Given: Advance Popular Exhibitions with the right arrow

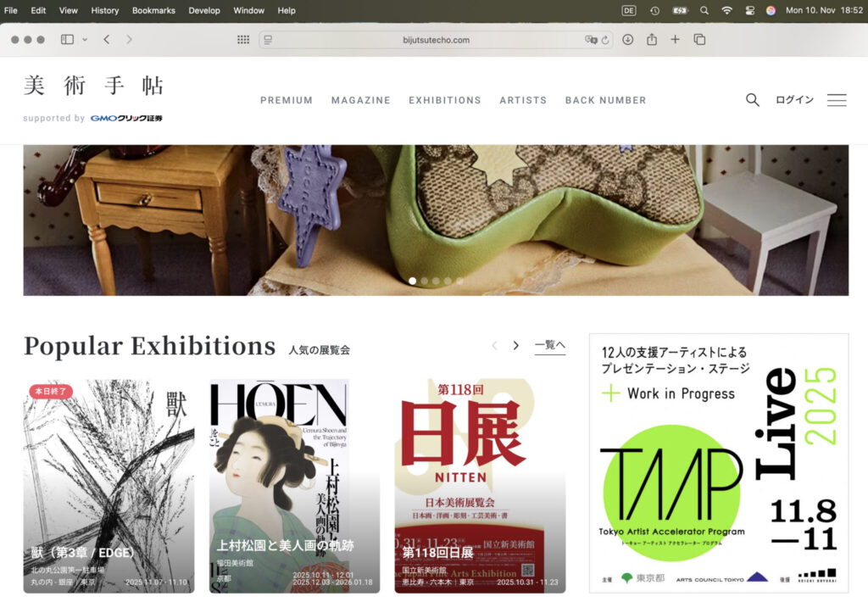Looking at the screenshot, I should tap(515, 345).
